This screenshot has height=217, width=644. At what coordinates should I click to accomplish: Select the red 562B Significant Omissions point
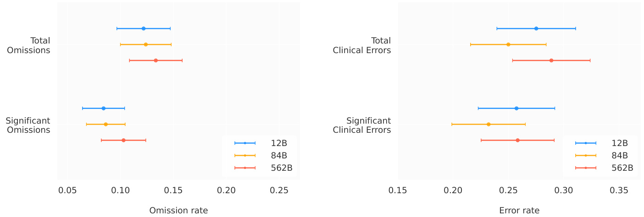[123, 140]
